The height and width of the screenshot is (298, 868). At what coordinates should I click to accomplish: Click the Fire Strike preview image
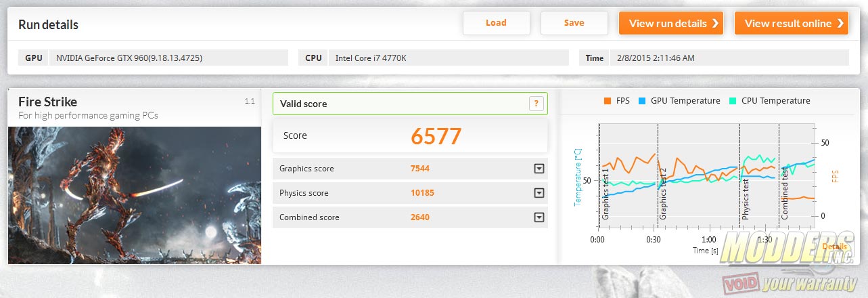(x=135, y=194)
